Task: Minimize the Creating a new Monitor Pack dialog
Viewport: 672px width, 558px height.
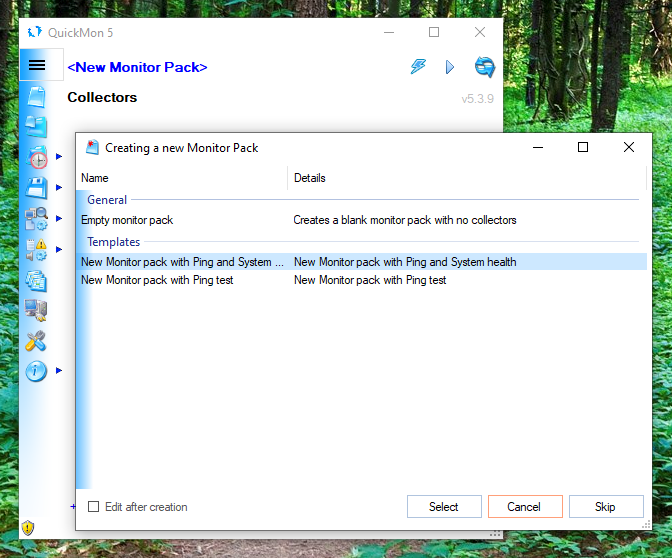Action: pyautogui.click(x=538, y=147)
